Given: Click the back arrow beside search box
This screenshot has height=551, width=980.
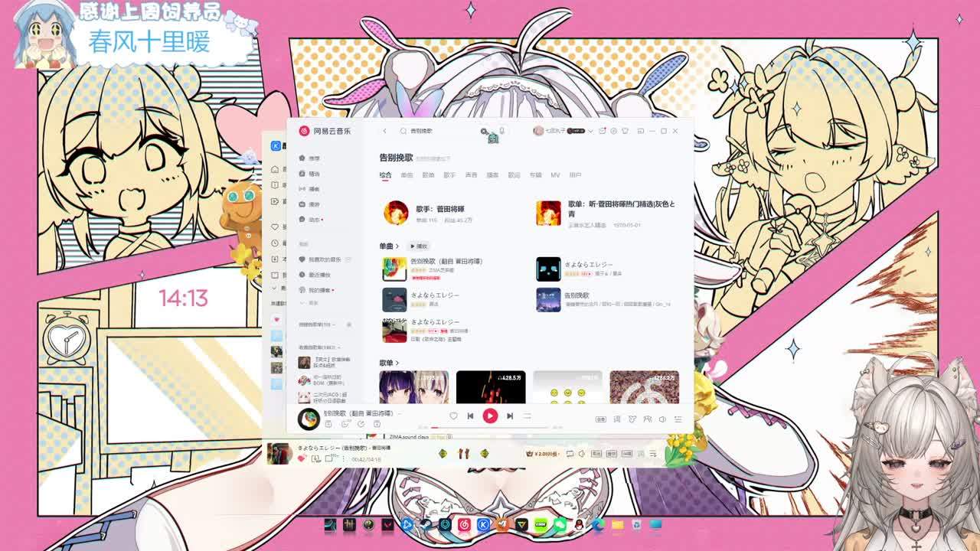Looking at the screenshot, I should tap(384, 131).
